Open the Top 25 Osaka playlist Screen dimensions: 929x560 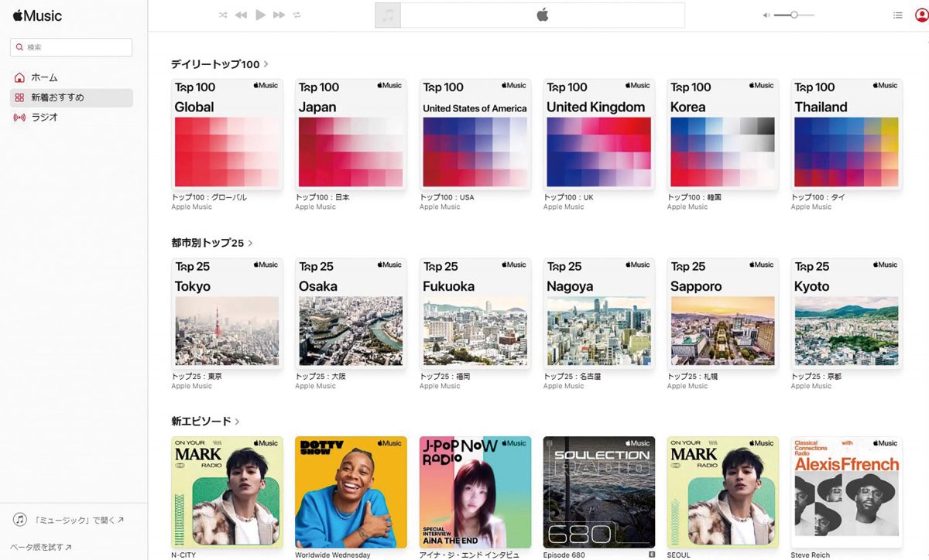pos(351,313)
